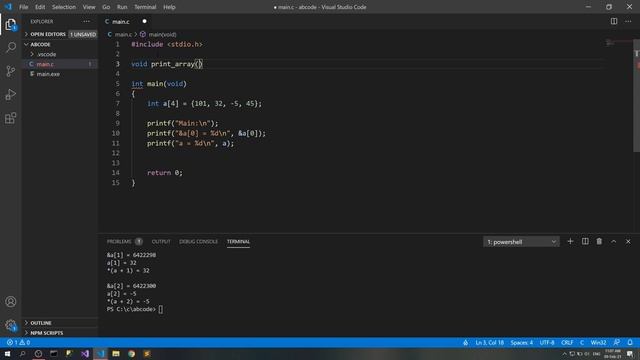Open the Extensions view
The height and width of the screenshot is (360, 640).
(11, 118)
